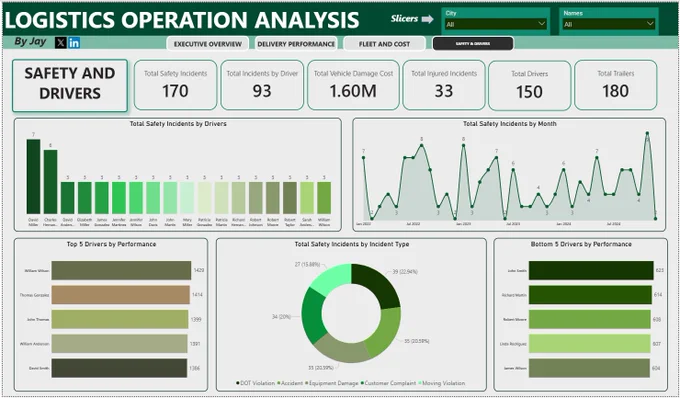Screen dimensions: 680x398
Task: Click the Total Trailers card
Action: (x=615, y=85)
